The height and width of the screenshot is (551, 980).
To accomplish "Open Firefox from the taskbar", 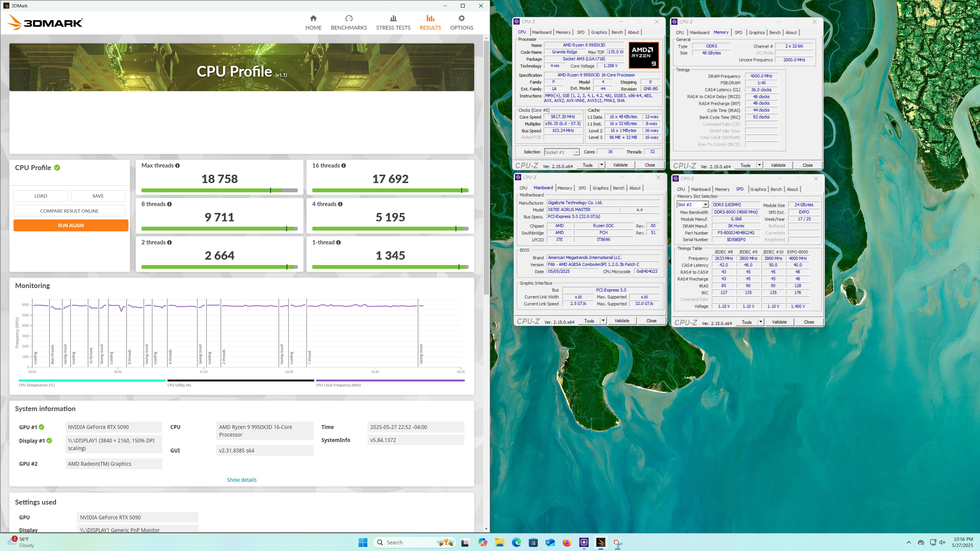I will pyautogui.click(x=567, y=542).
